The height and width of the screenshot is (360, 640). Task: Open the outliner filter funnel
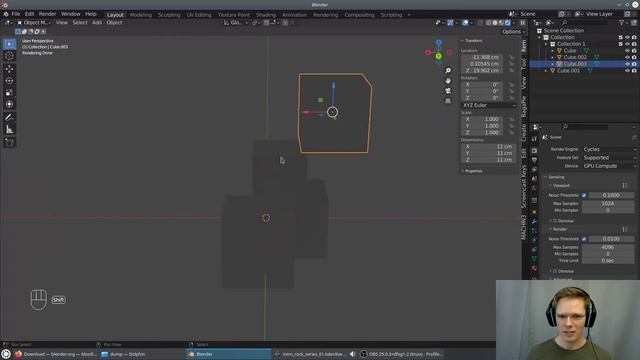click(x=622, y=23)
